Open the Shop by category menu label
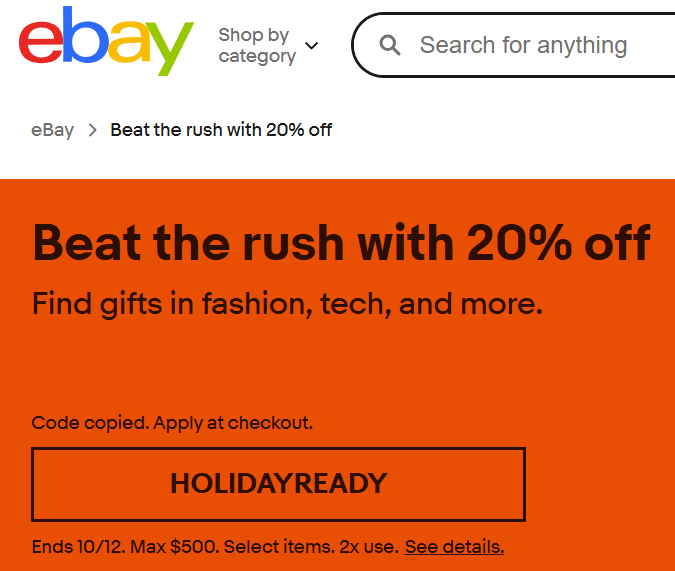This screenshot has width=675, height=571. 256,46
